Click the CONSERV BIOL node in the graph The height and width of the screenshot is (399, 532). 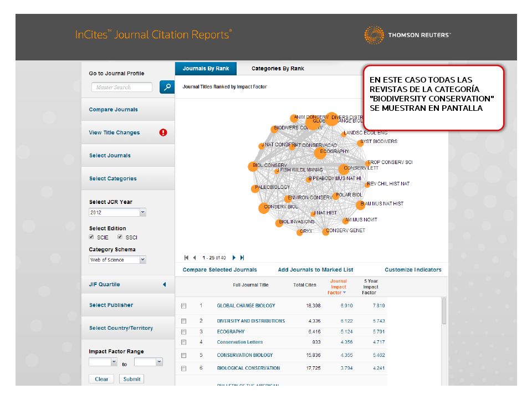point(264,208)
